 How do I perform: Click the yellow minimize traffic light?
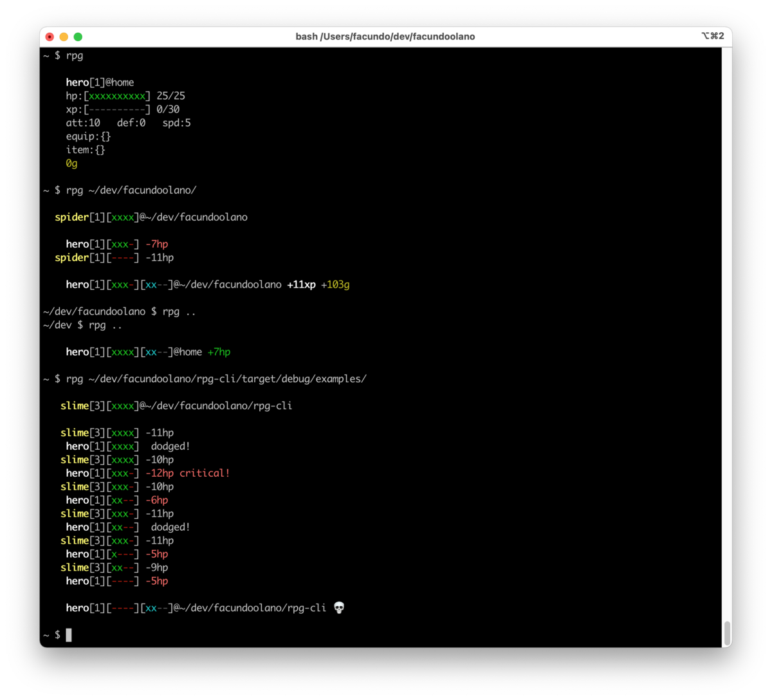(63, 37)
